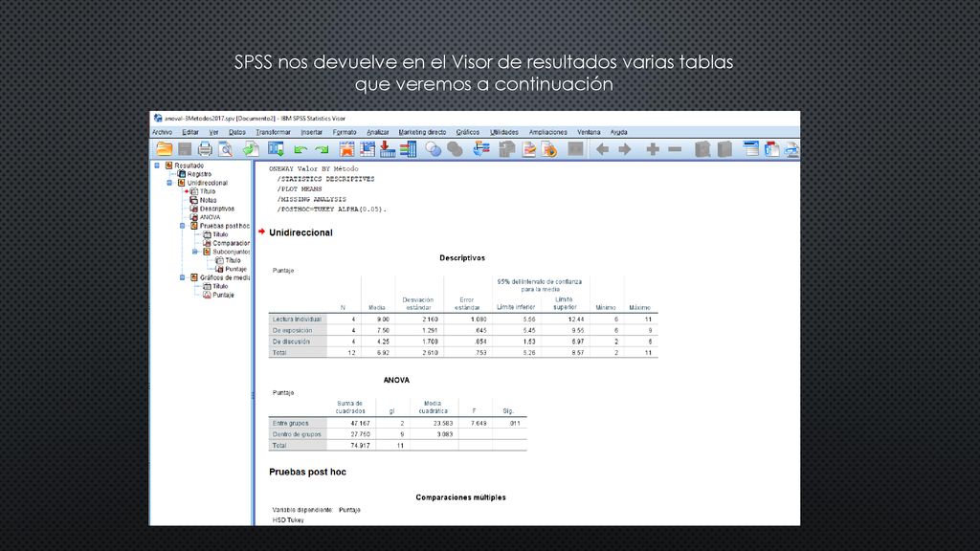The width and height of the screenshot is (980, 551).
Task: Click the Unidireccional heading in output pane
Action: 301,232
